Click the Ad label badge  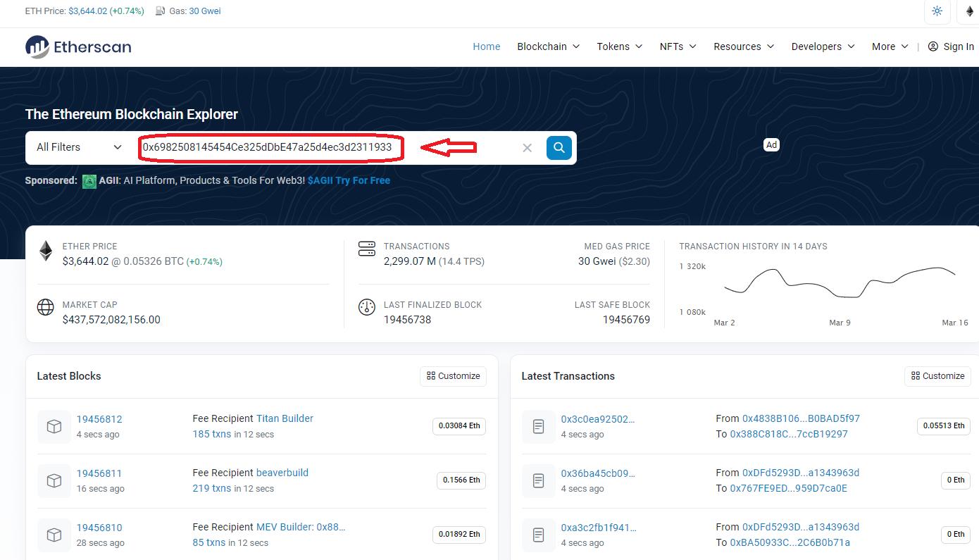click(x=772, y=145)
